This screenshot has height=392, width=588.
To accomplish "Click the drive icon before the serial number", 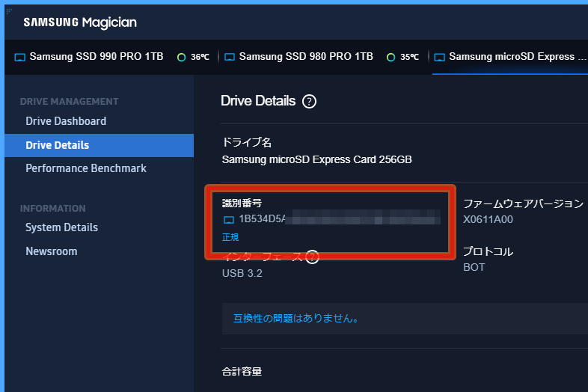I will pos(230,220).
